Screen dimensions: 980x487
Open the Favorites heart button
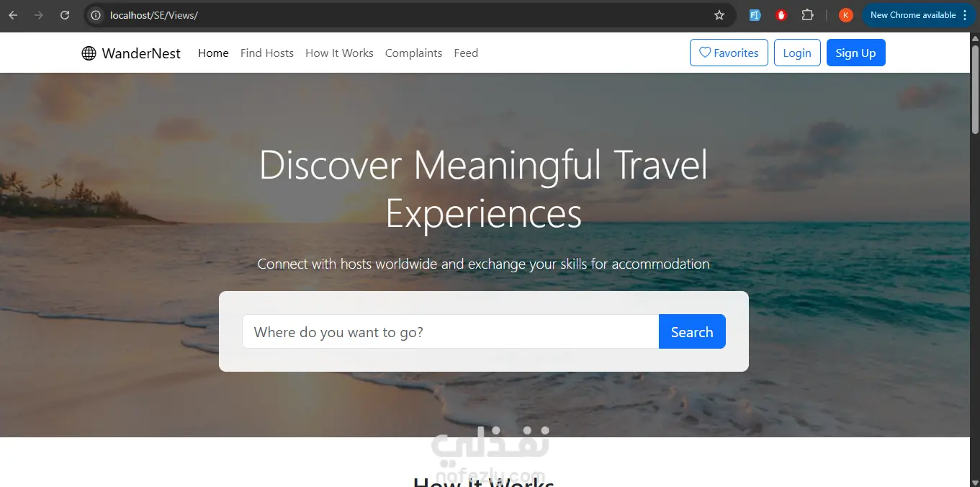click(x=729, y=53)
